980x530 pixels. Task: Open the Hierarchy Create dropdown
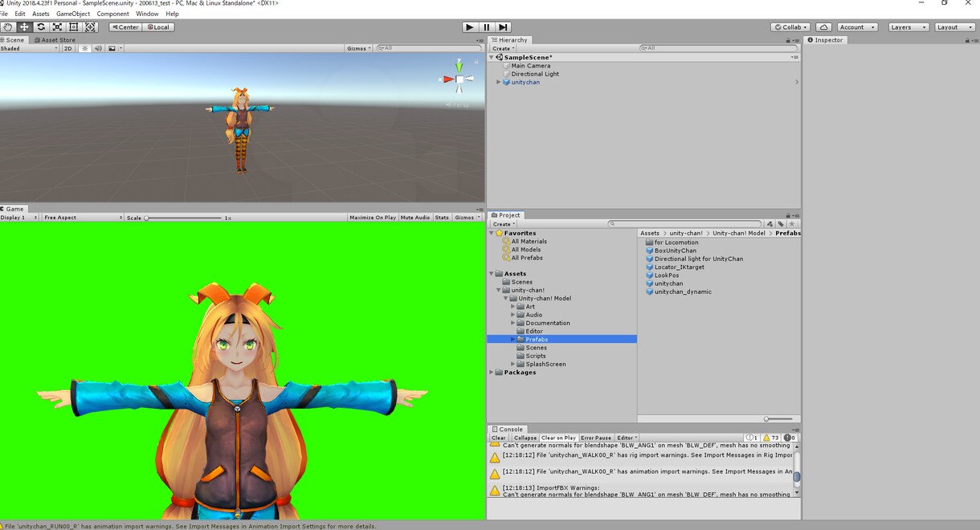pyautogui.click(x=503, y=48)
